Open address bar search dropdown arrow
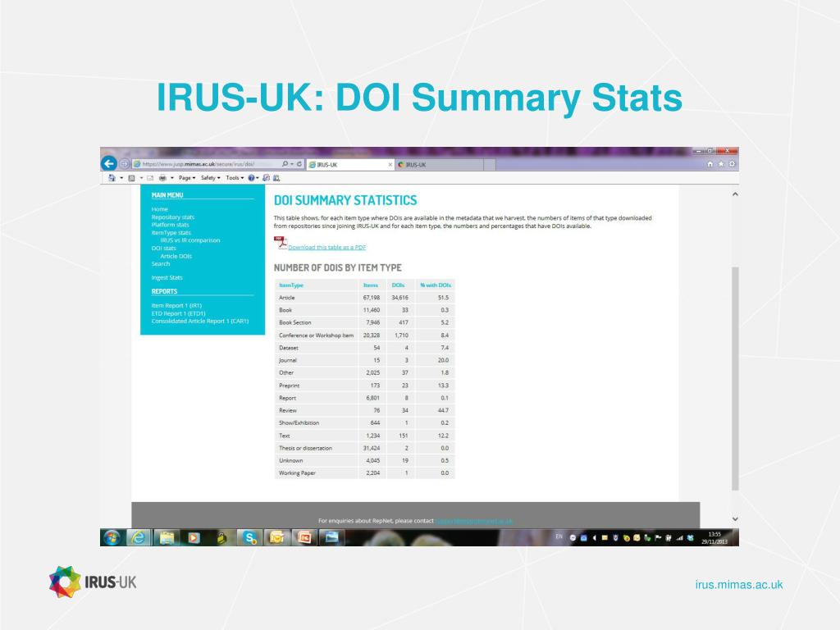This screenshot has height=630, width=840. click(x=292, y=164)
